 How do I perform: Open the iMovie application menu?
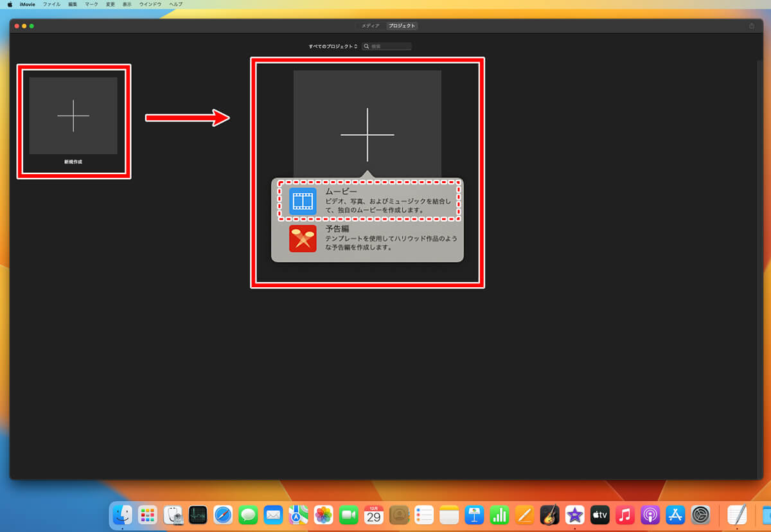[x=27, y=4]
